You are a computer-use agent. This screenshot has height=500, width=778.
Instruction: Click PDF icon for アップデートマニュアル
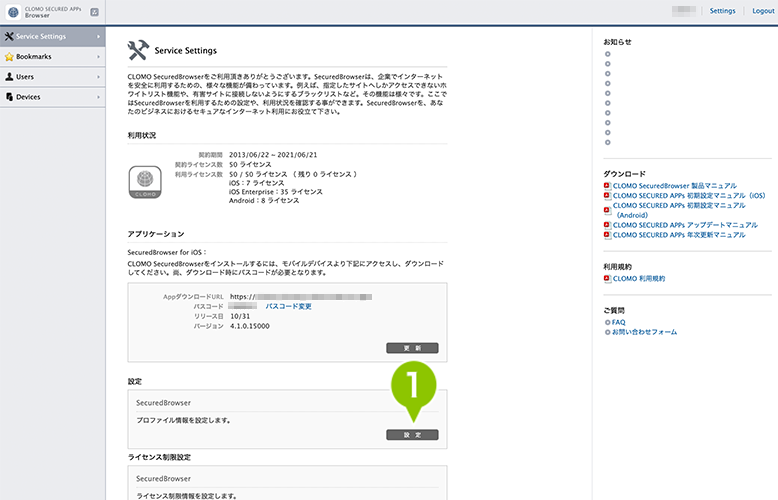607,225
